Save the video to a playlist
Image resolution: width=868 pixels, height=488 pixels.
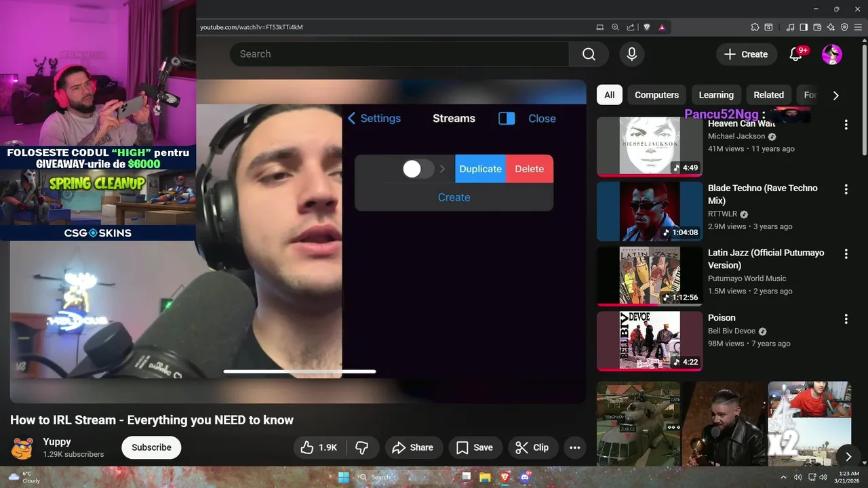tap(475, 447)
